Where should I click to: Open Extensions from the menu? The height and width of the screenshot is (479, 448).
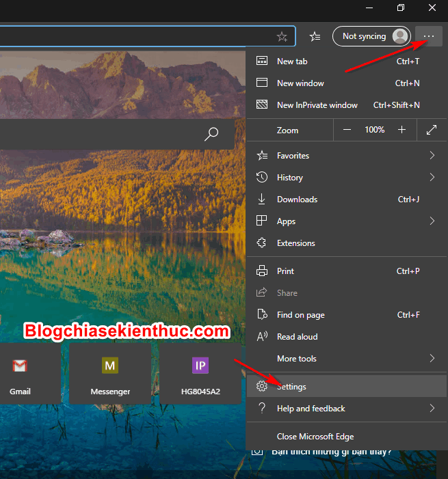(x=346, y=243)
